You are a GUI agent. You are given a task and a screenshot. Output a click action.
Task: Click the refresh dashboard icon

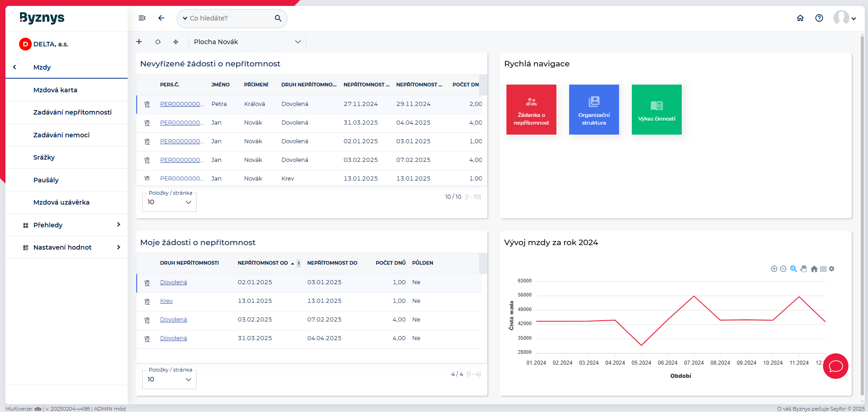pyautogui.click(x=158, y=42)
